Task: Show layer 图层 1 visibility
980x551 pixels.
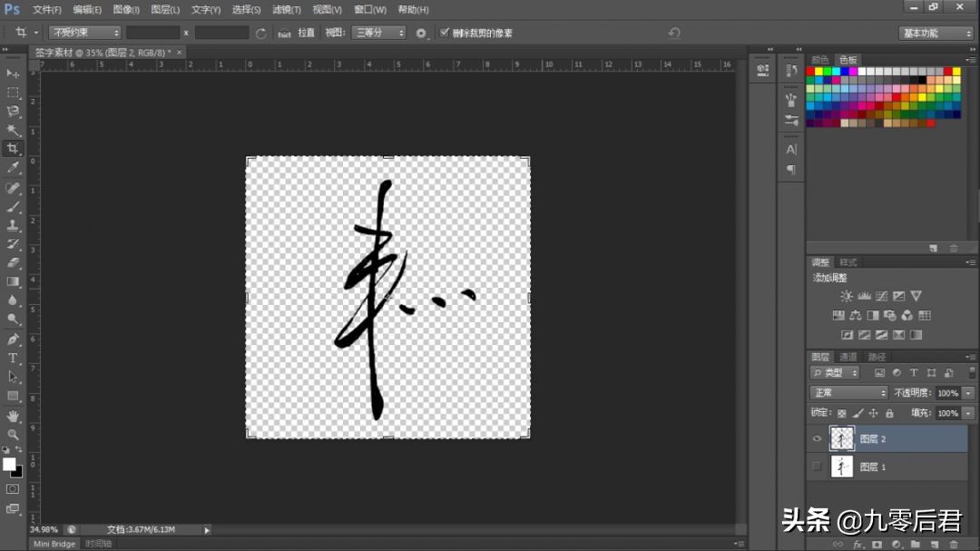Action: pos(817,466)
